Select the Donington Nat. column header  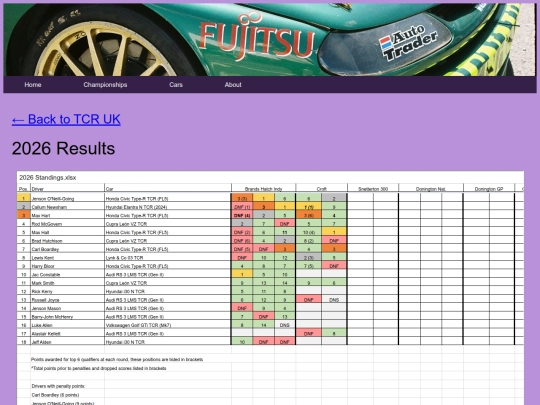coord(430,189)
